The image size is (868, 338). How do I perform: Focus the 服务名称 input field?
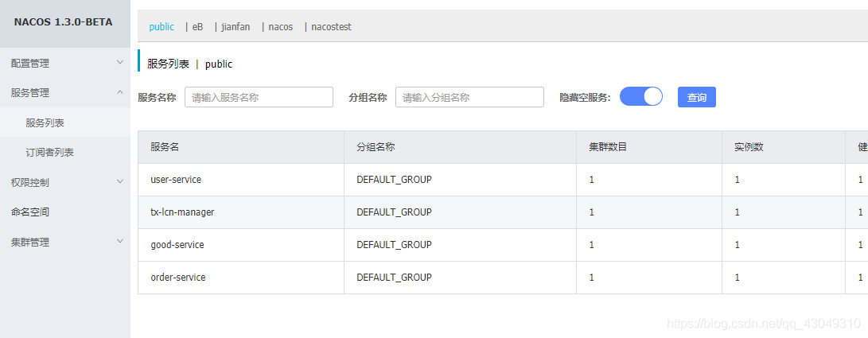point(259,97)
